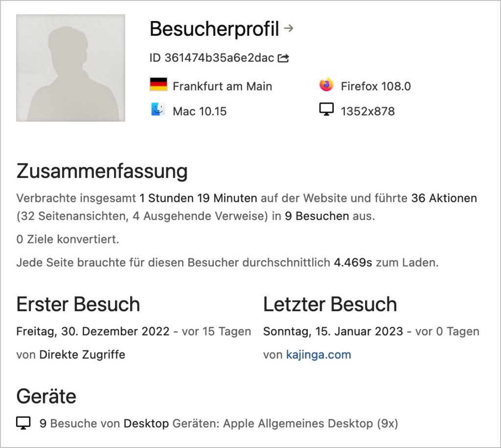This screenshot has height=448, width=501.
Task: Click the 36 Aktionen text
Action: 444,198
